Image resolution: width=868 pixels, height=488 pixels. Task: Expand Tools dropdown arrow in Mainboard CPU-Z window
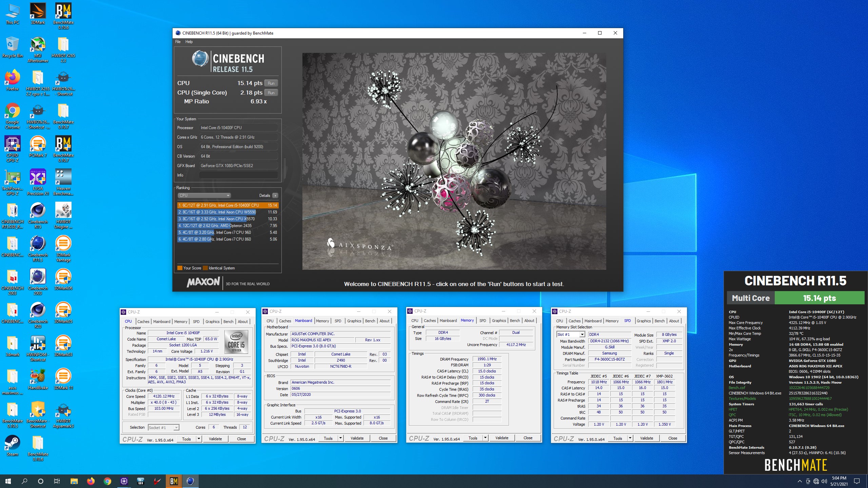[341, 438]
